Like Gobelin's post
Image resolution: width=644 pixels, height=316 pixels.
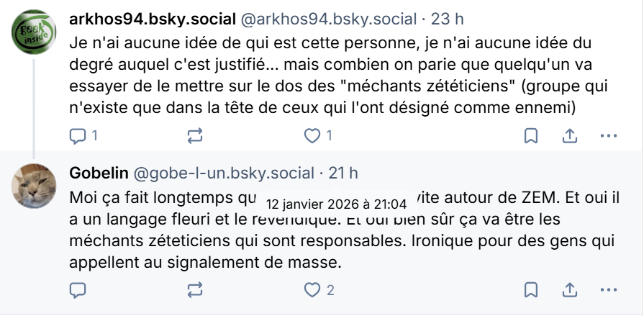pyautogui.click(x=312, y=290)
